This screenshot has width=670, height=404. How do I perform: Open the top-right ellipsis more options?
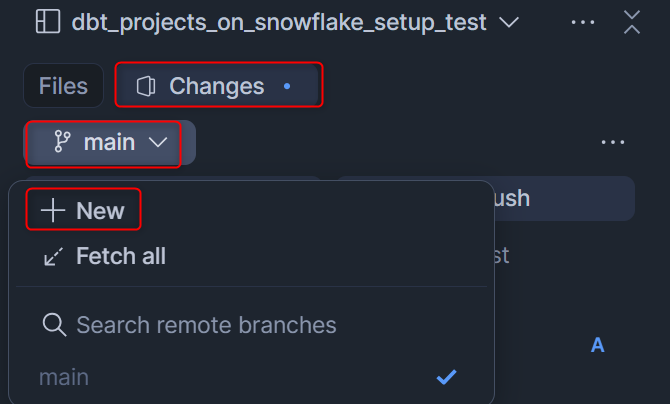(581, 22)
